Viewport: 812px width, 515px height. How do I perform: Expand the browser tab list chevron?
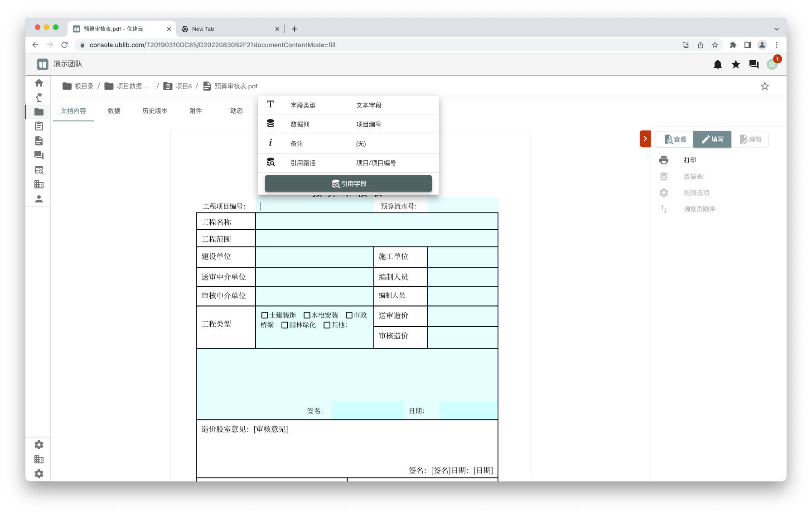(x=776, y=29)
